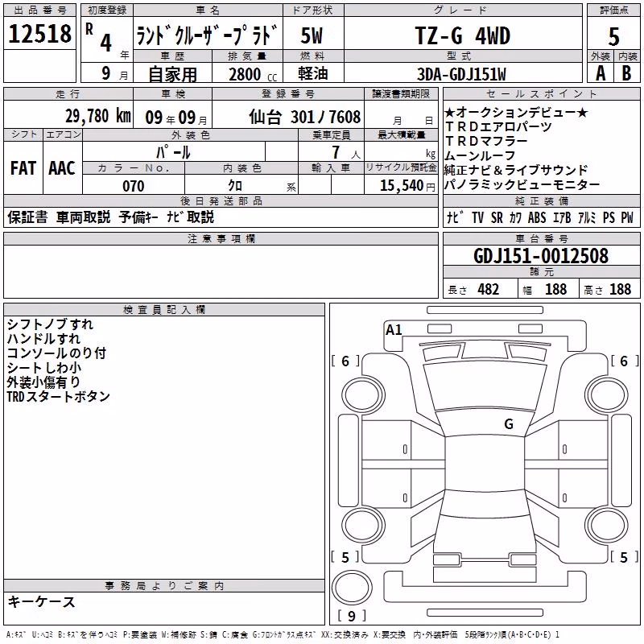Click sales point ★オークションデビュー★
Screen dimensions: 644x644
tap(517, 112)
